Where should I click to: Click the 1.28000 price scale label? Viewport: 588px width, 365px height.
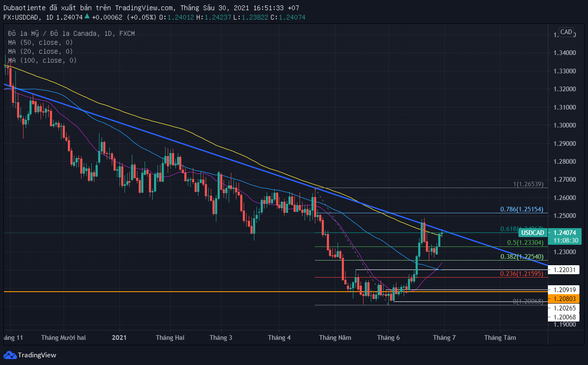tap(565, 162)
